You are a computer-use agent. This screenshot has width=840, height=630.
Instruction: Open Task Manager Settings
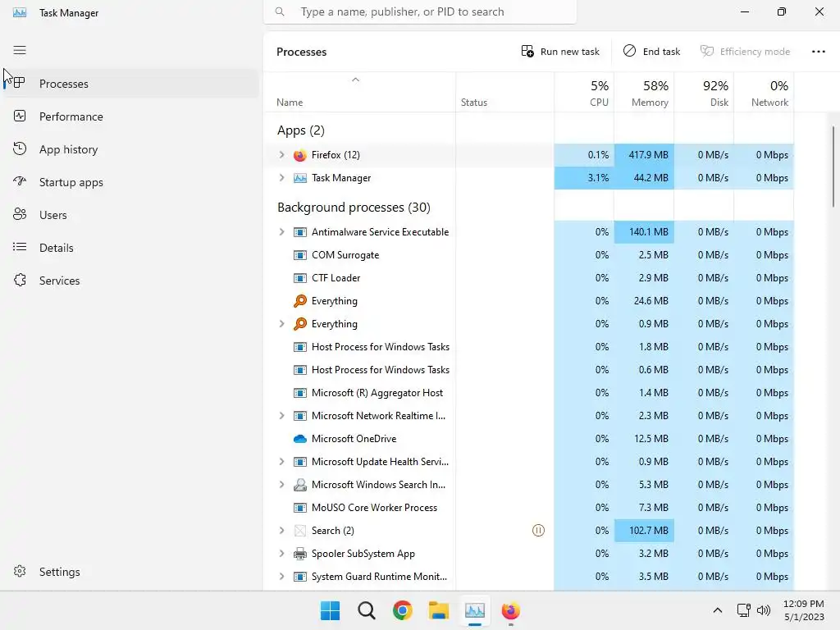tap(130, 572)
